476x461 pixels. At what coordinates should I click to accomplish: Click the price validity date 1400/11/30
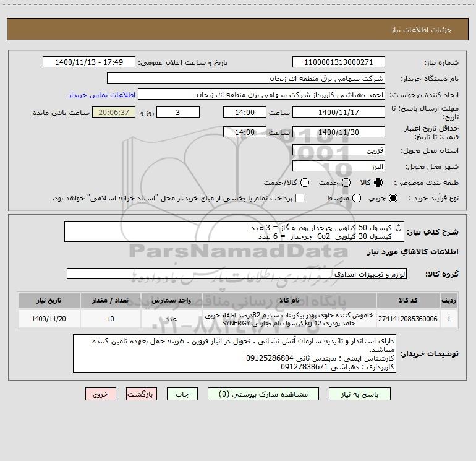(339, 132)
